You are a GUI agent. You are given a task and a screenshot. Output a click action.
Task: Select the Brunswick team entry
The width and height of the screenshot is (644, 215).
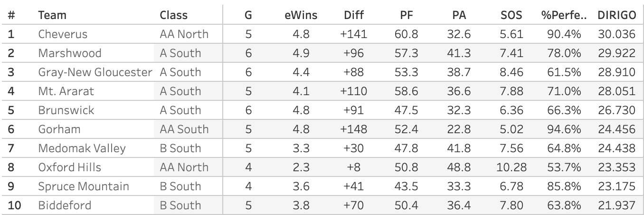point(66,110)
